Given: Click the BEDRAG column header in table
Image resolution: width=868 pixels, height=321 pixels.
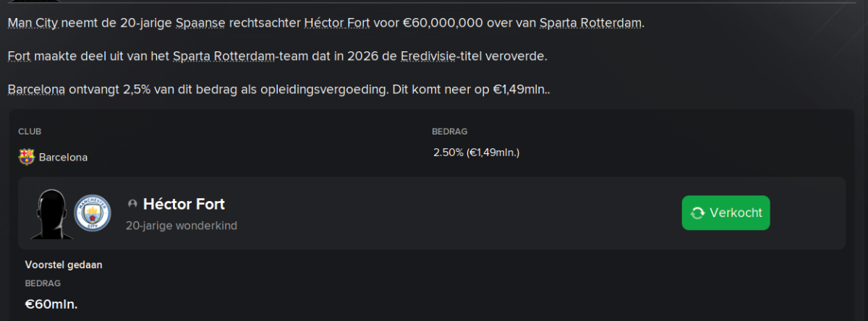Looking at the screenshot, I should click(x=450, y=132).
